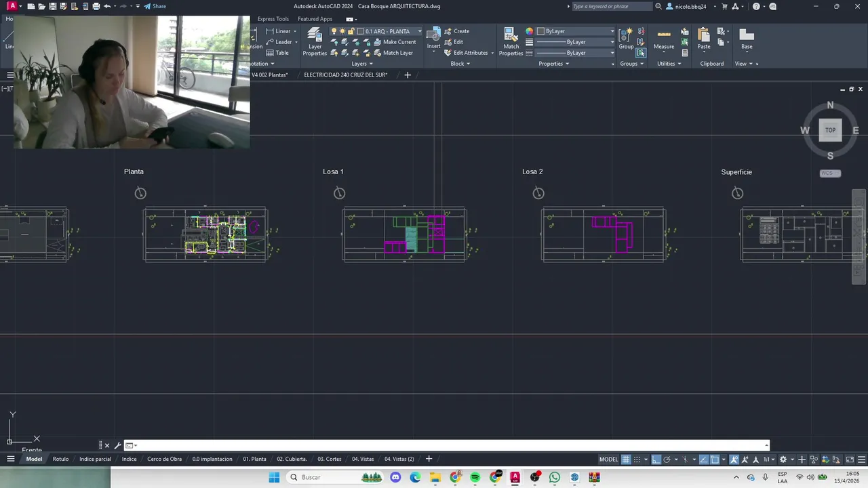Click the Table annotation tool
Viewport: 868px width, 488px height.
(x=277, y=53)
